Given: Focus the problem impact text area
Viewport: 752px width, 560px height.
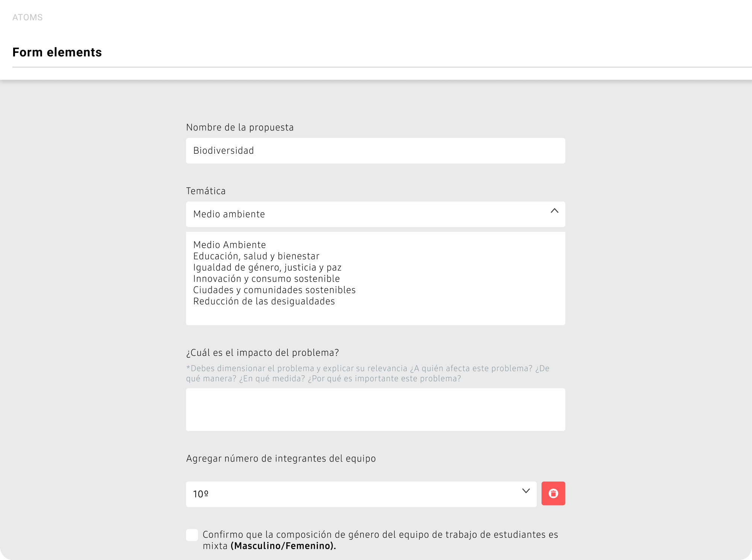Looking at the screenshot, I should click(x=375, y=409).
